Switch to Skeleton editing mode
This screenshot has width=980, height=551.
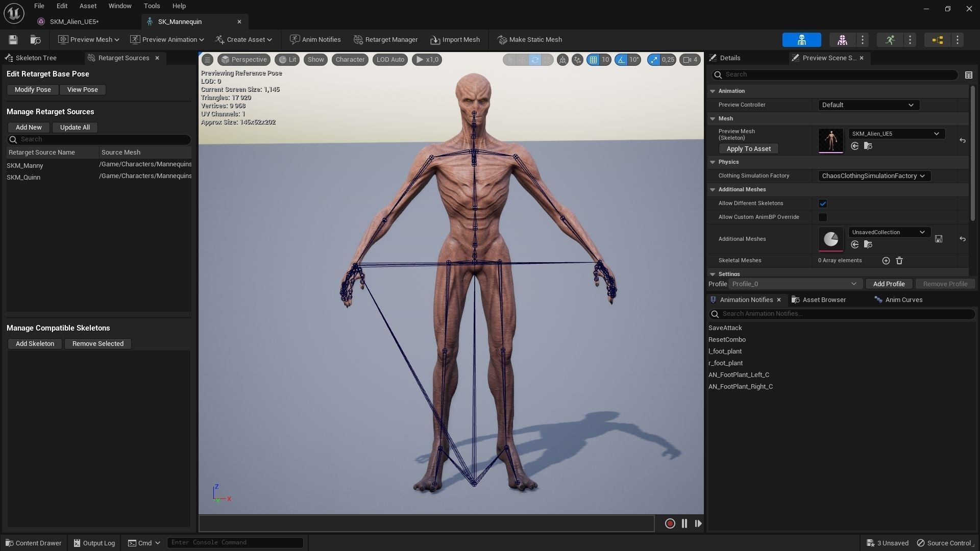click(801, 40)
